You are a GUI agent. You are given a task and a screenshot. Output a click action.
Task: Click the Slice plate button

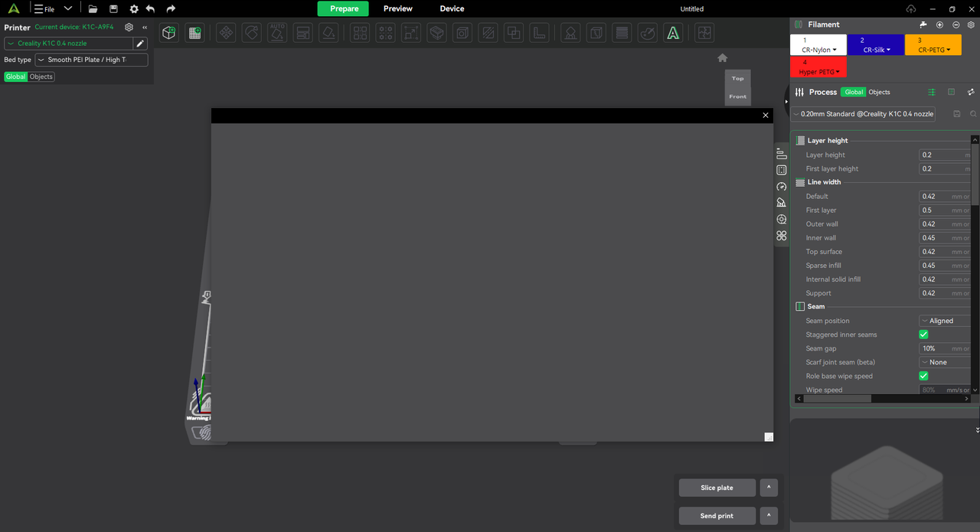tap(717, 488)
